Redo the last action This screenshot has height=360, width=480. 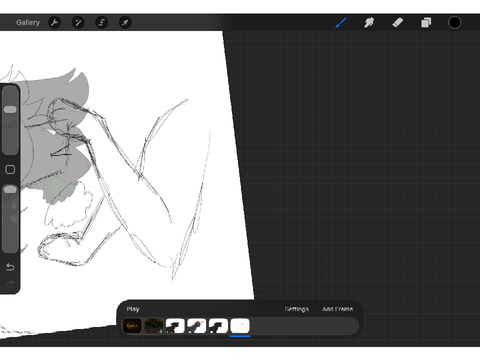[x=10, y=284]
